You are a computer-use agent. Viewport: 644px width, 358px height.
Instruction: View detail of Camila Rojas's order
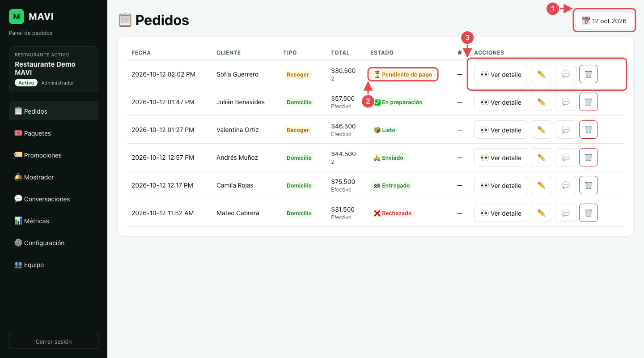click(501, 185)
